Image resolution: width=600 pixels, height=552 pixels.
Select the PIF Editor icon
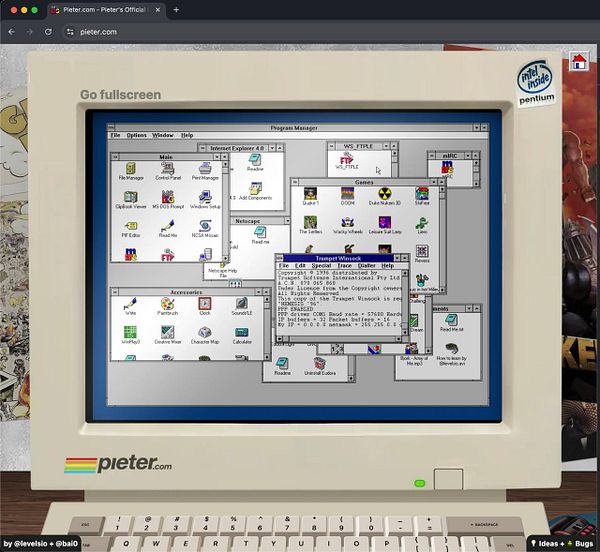tap(130, 228)
